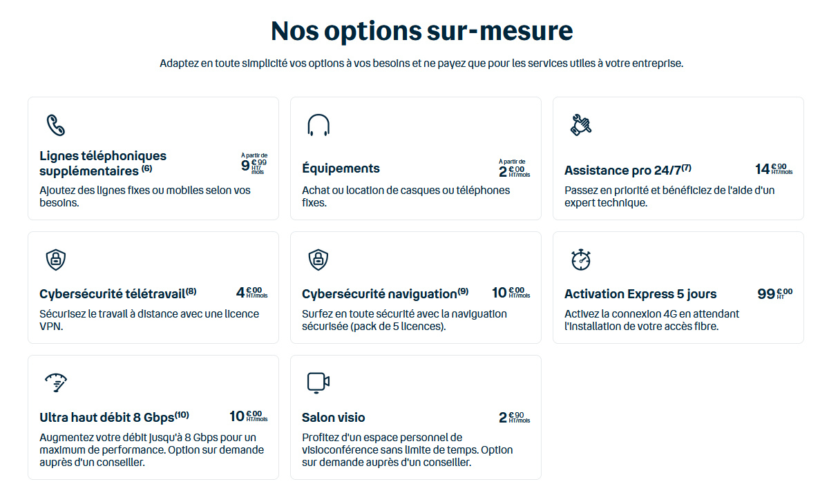Choose the Activation Express 5 jours heading
The height and width of the screenshot is (504, 829).
click(x=640, y=294)
